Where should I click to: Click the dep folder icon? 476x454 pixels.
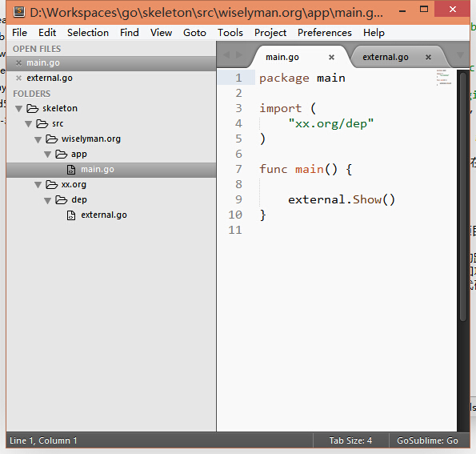pyautogui.click(x=62, y=199)
